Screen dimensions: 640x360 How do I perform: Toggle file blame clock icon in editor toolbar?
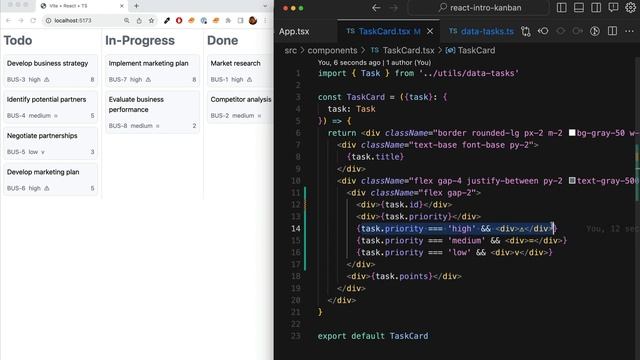click(595, 31)
